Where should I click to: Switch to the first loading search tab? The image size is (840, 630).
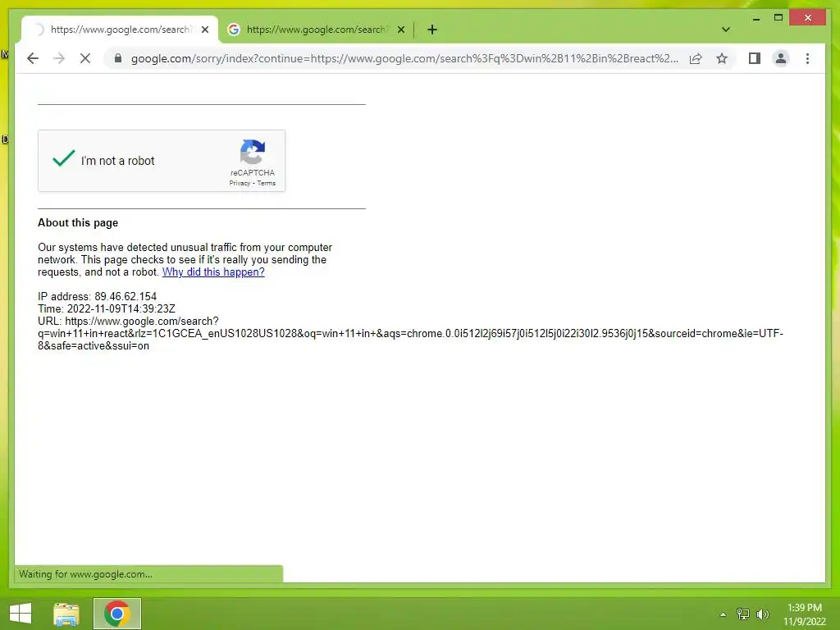click(120, 30)
